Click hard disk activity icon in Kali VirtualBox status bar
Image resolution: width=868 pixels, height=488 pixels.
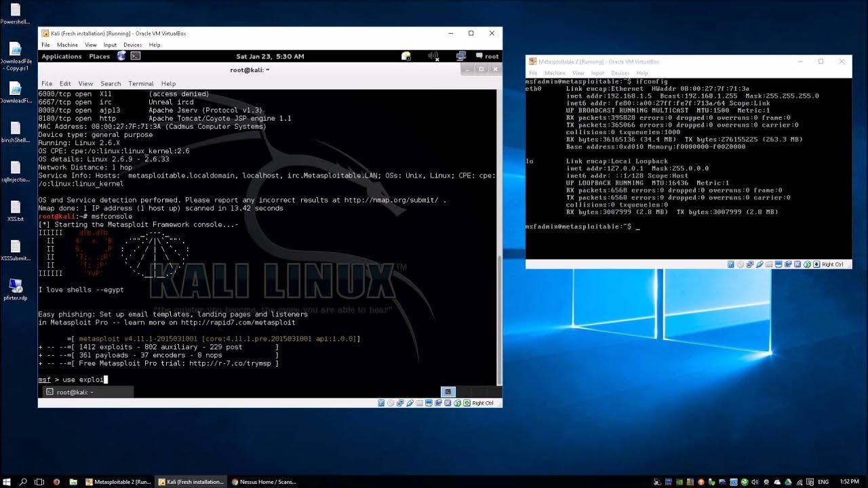(x=381, y=403)
